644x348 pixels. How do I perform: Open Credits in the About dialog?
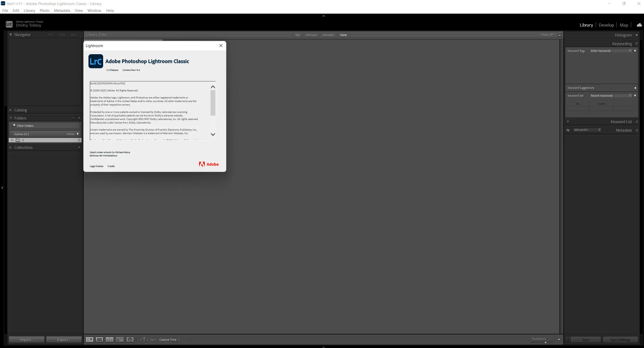click(x=111, y=166)
